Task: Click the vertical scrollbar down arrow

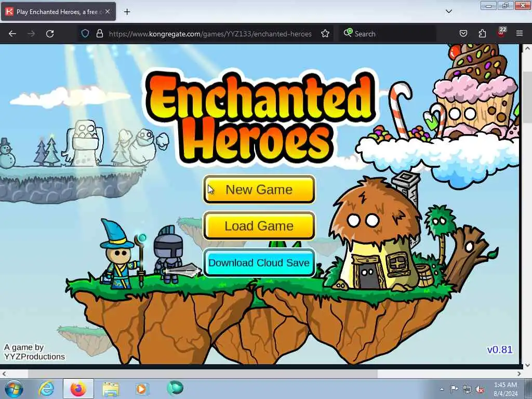Action: pyautogui.click(x=527, y=365)
